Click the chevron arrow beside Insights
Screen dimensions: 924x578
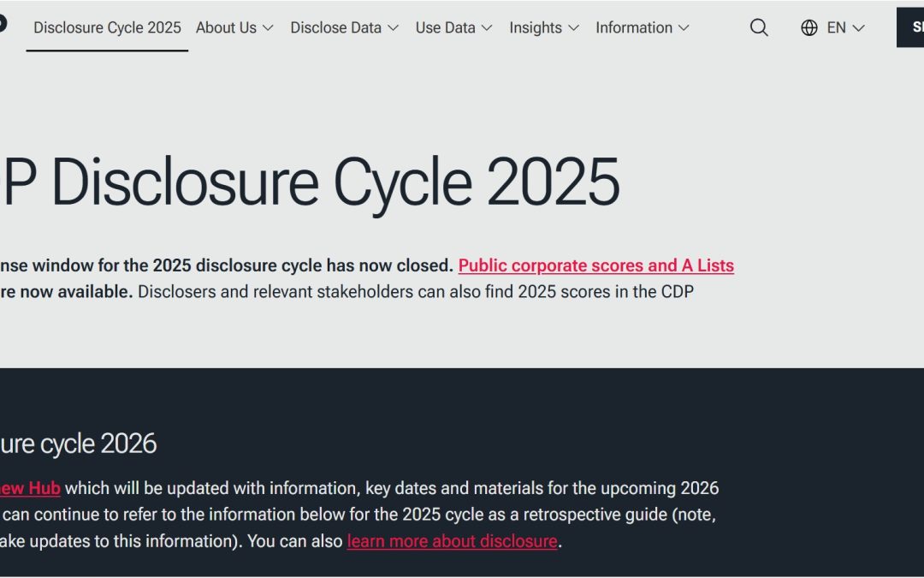click(573, 27)
